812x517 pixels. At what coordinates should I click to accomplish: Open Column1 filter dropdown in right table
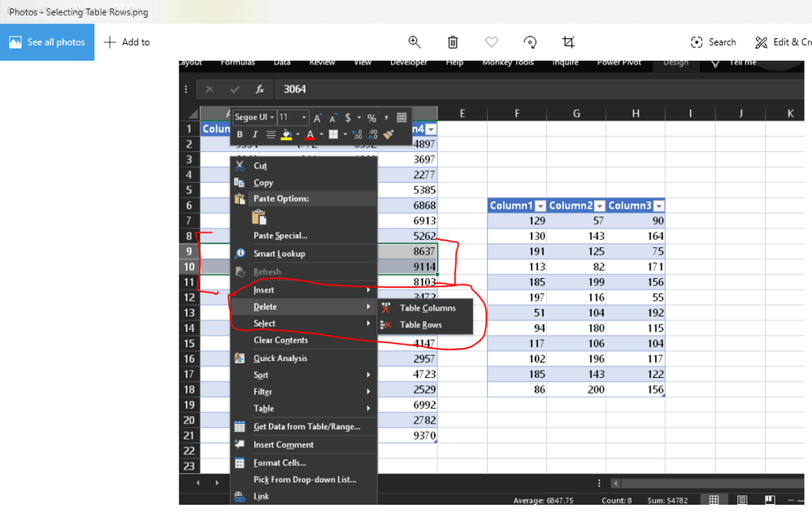[541, 206]
